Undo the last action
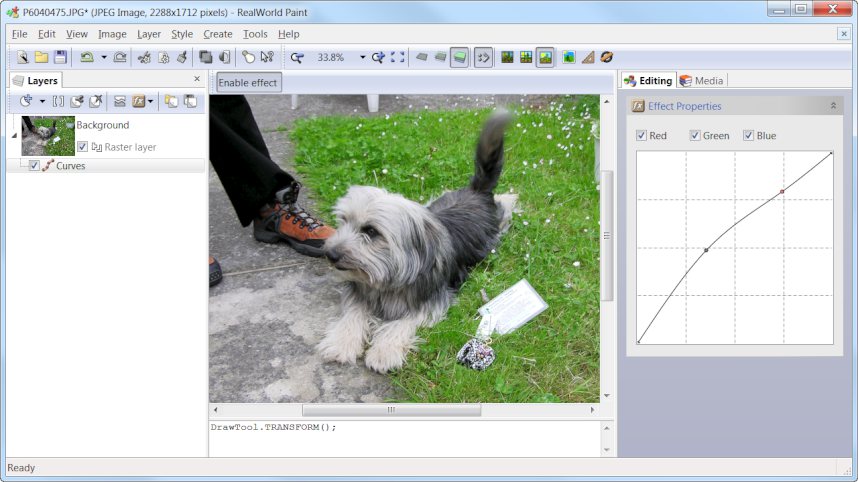Viewport: 858px width, 482px height. point(86,57)
